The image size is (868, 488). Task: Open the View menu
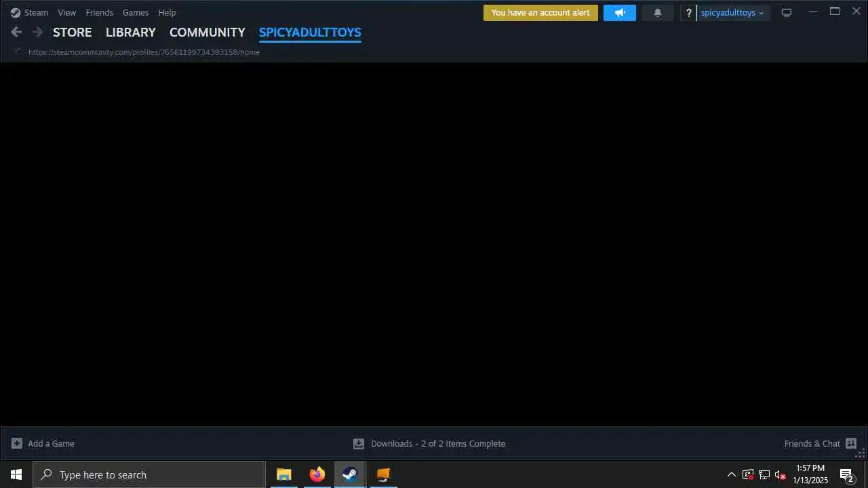[67, 12]
